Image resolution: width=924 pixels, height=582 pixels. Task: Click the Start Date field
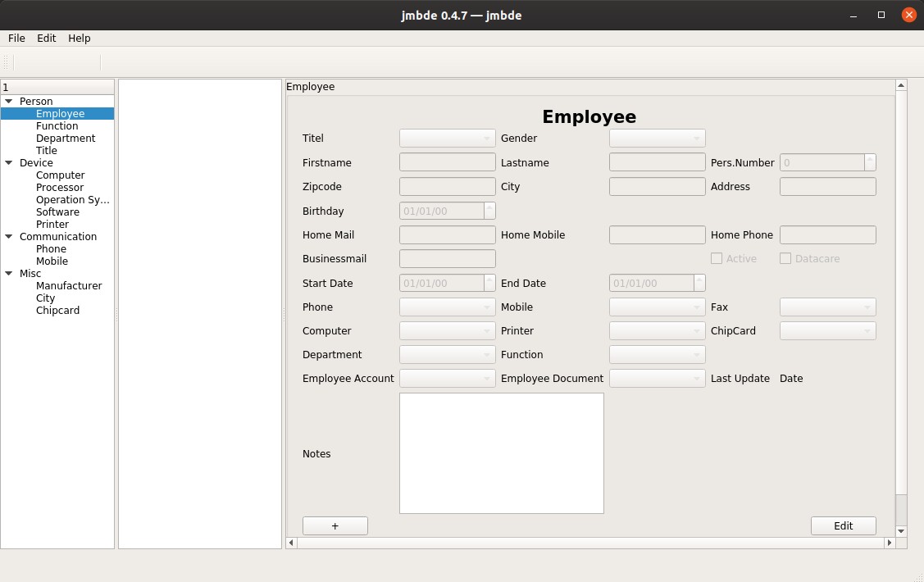[x=448, y=283]
